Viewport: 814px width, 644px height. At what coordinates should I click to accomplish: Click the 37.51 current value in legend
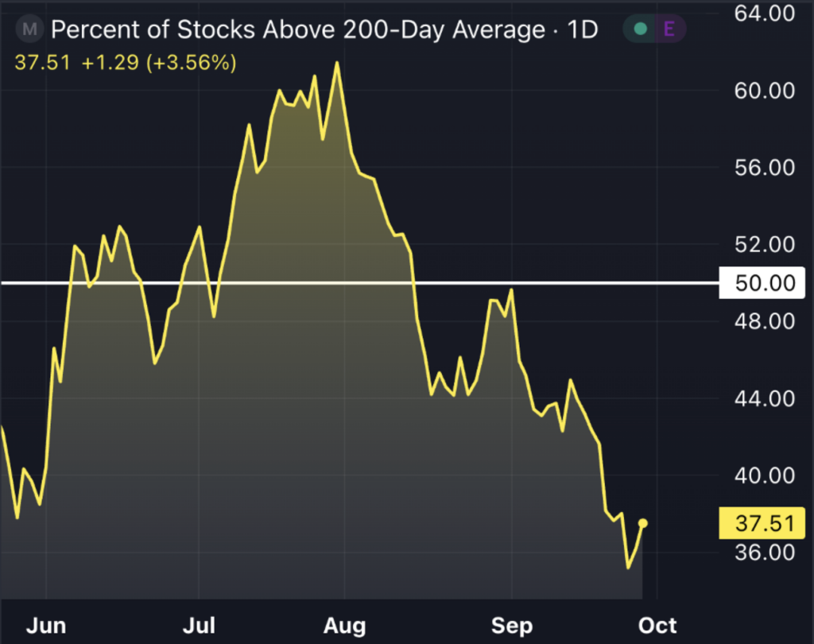[42, 63]
